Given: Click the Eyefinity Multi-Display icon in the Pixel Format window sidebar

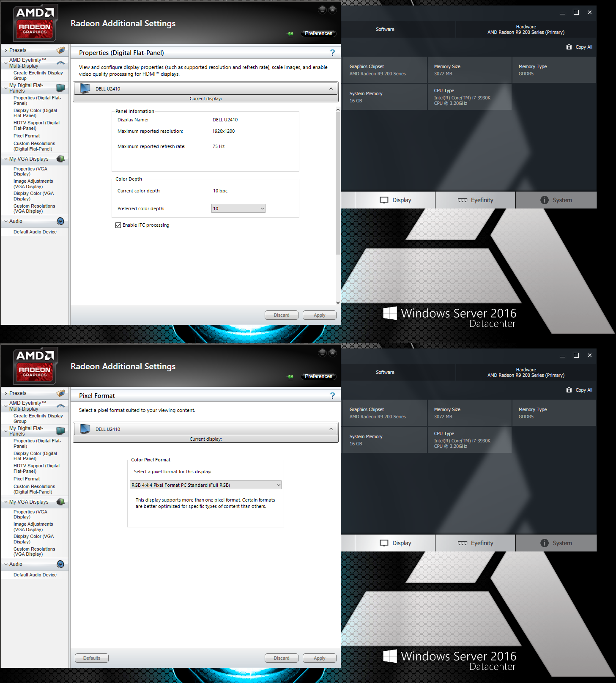Looking at the screenshot, I should pyautogui.click(x=61, y=406).
